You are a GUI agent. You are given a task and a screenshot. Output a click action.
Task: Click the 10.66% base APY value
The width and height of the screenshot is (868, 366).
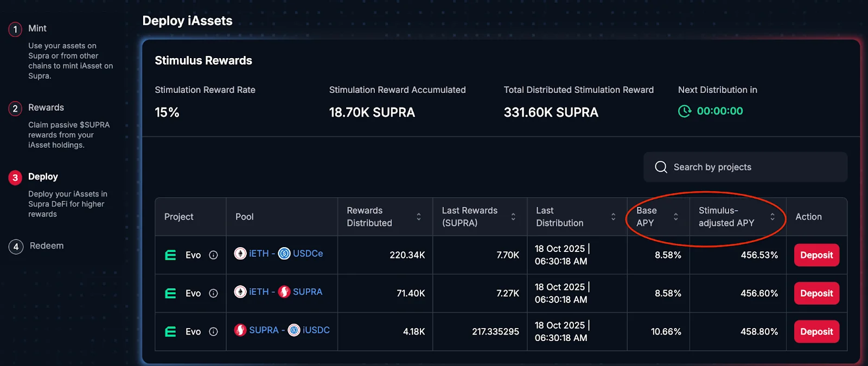[666, 332]
